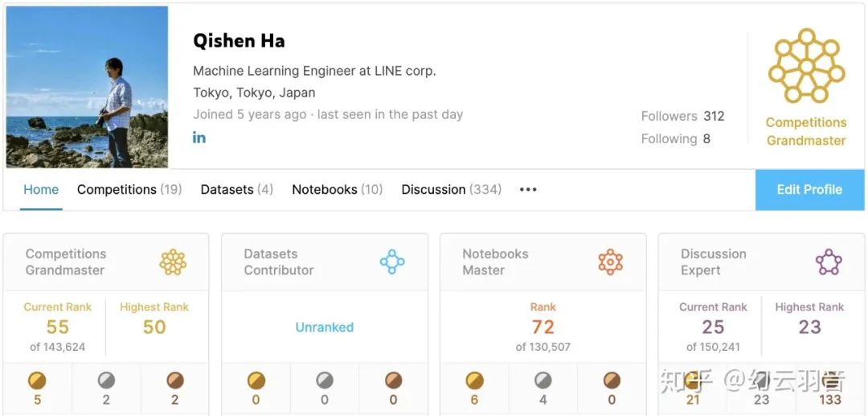868x416 pixels.
Task: Click the Datasets bronze medal icon
Action: pos(393,380)
